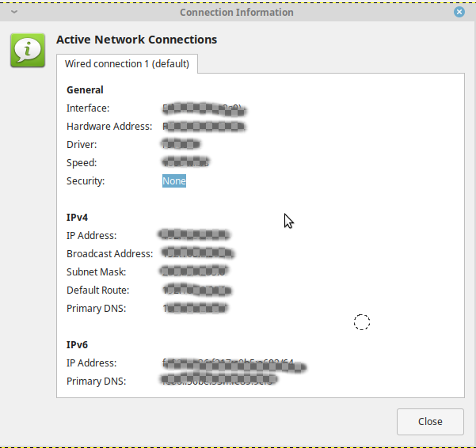476x448 pixels.
Task: Select the Hardware Address label
Action: (109, 127)
